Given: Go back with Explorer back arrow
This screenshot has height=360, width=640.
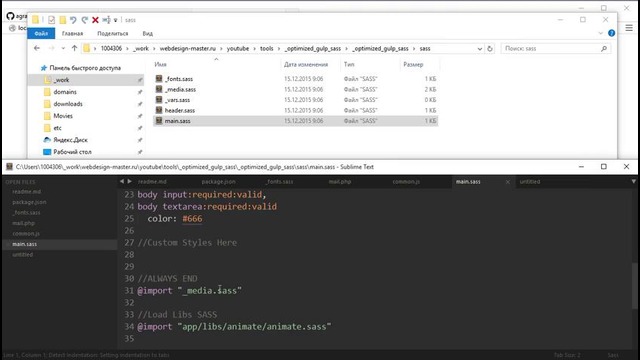Looking at the screenshot, I should [x=37, y=48].
